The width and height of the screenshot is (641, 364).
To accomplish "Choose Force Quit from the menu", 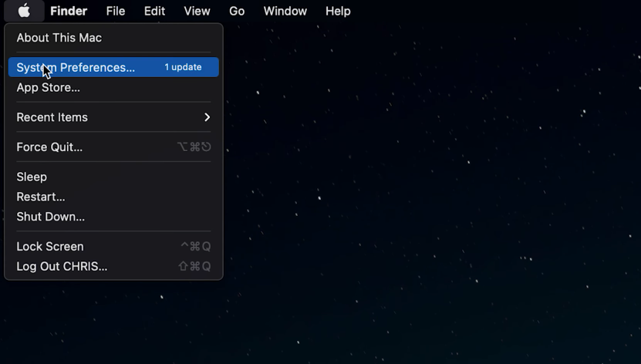I will coord(49,147).
